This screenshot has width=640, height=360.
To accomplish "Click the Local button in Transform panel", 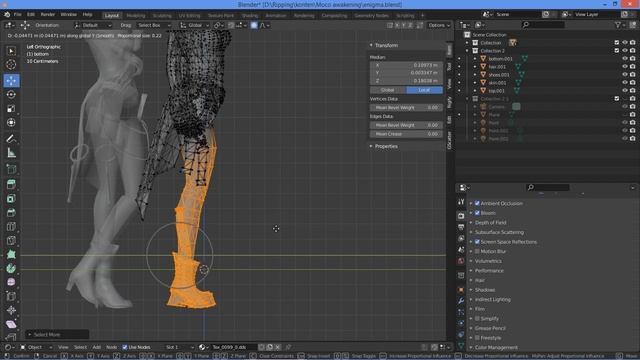I will point(424,90).
